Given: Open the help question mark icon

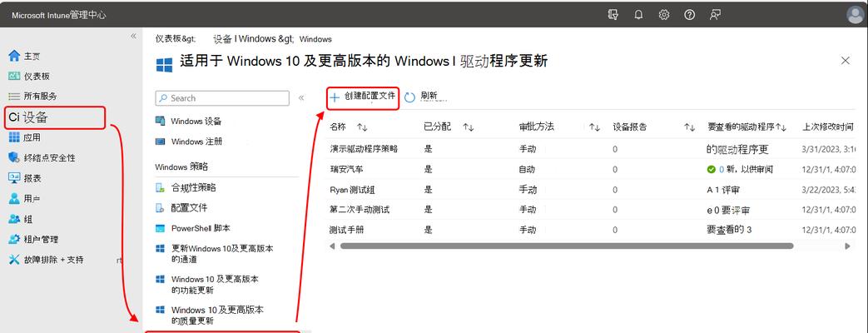Looking at the screenshot, I should point(689,15).
